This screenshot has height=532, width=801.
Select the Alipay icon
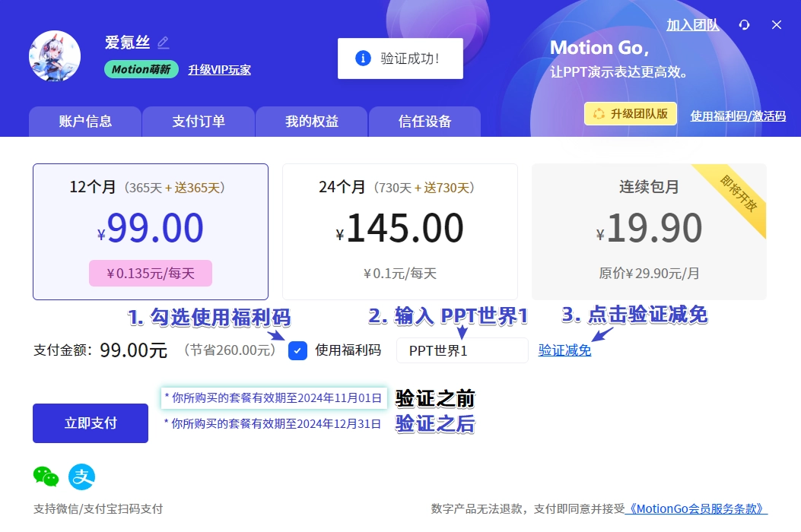coord(81,477)
